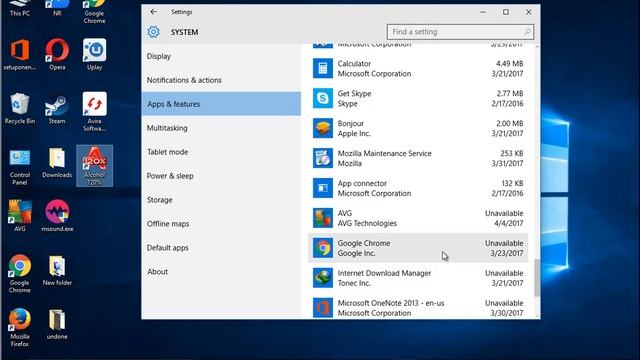
Task: Click the search magnifier in Find a setting
Action: [x=527, y=31]
